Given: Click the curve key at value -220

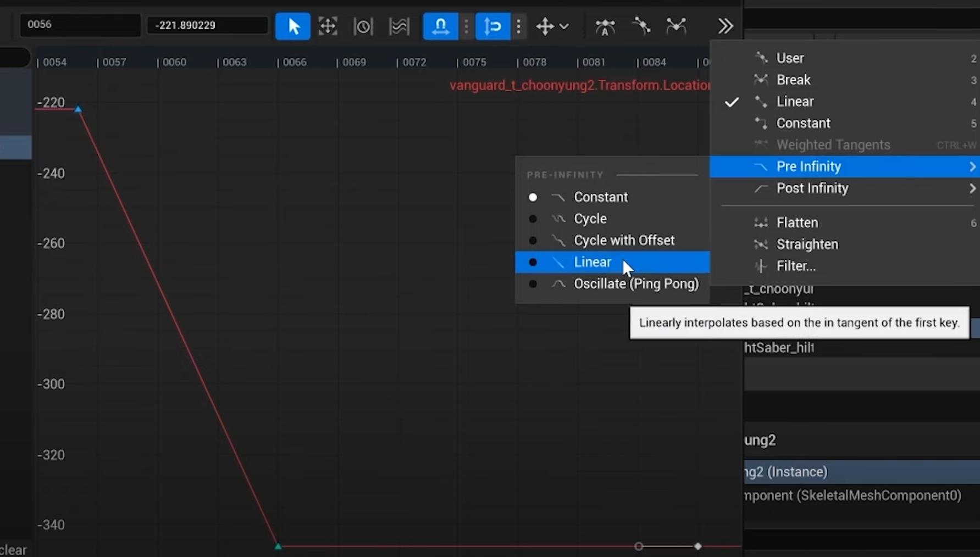Looking at the screenshot, I should [x=79, y=109].
